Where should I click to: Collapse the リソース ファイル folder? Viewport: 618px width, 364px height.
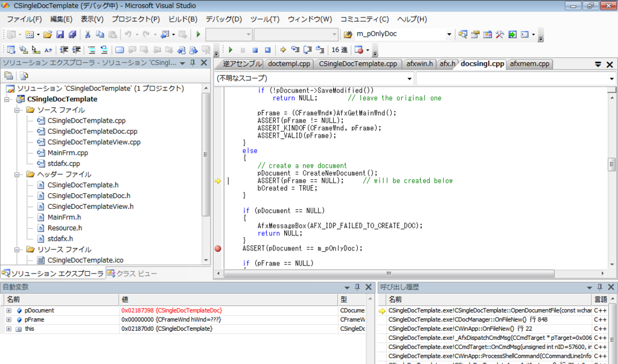[17, 250]
